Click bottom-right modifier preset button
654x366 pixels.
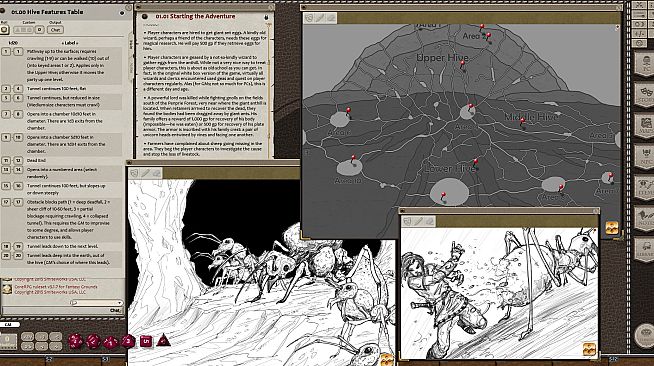(x=55, y=346)
